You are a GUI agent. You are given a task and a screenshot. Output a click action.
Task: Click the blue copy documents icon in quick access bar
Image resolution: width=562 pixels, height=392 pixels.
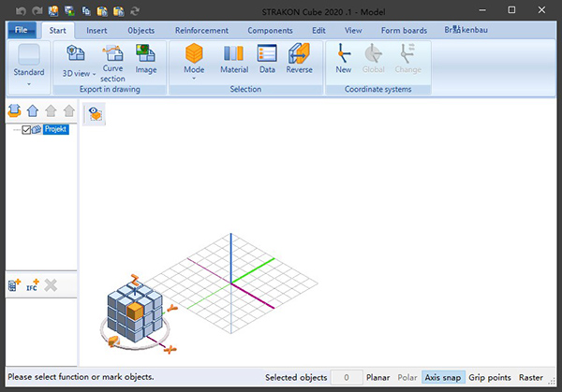(x=86, y=11)
